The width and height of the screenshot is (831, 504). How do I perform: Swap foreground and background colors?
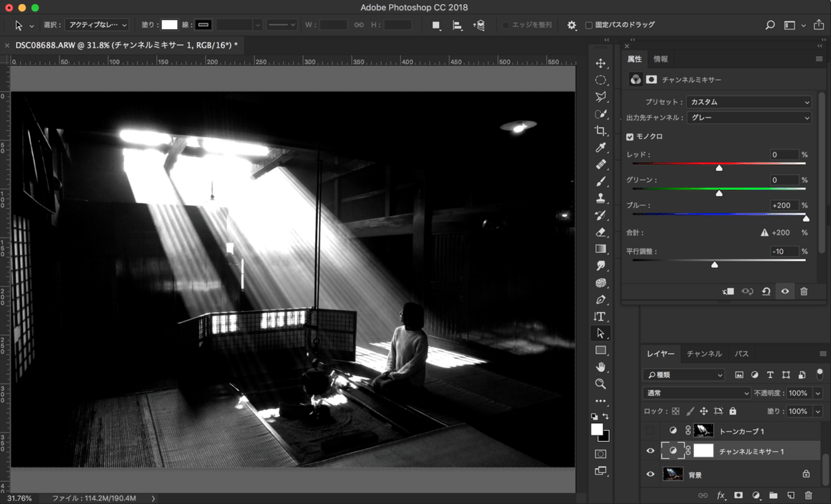pos(606,417)
